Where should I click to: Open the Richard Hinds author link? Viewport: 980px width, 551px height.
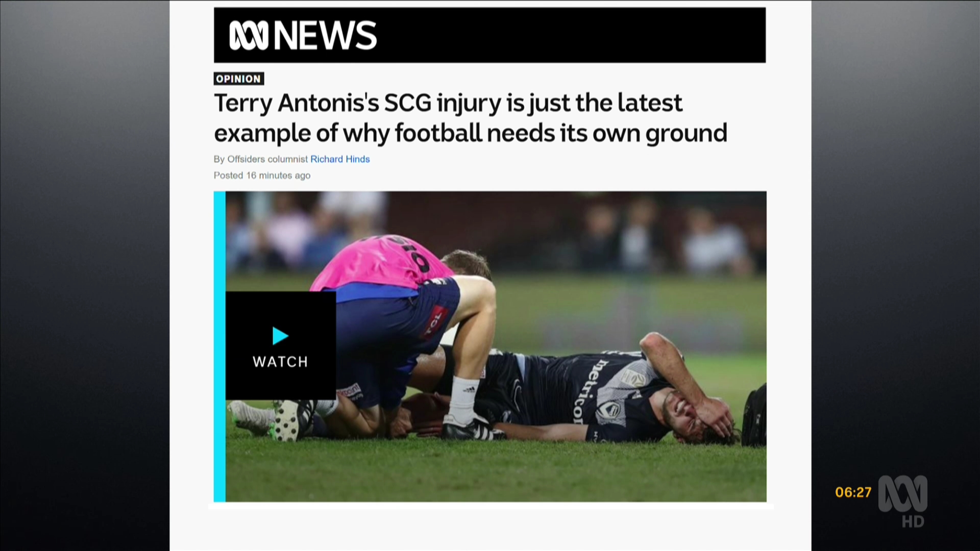pyautogui.click(x=340, y=159)
